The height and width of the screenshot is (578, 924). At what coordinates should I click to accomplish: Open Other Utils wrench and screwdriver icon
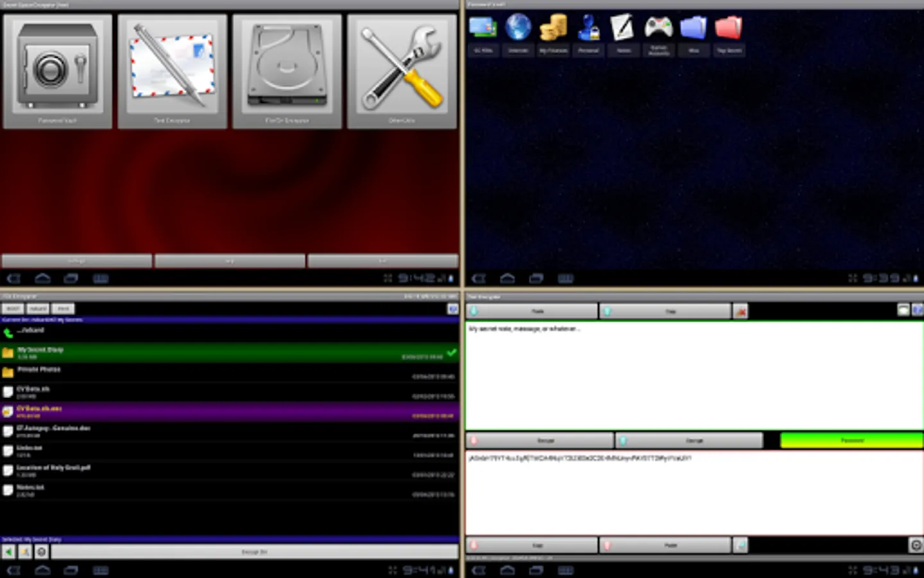[402, 71]
